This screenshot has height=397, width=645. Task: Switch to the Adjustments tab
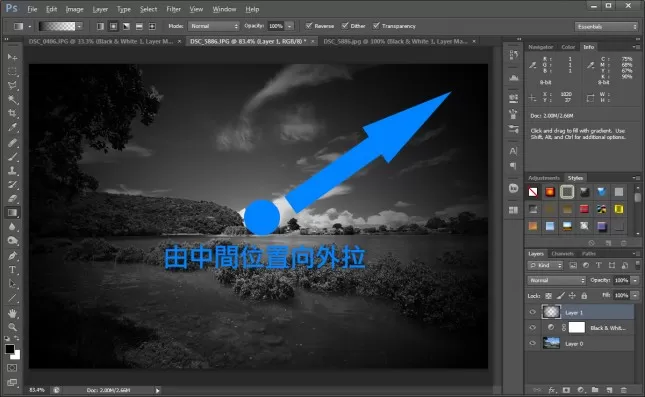pos(544,178)
